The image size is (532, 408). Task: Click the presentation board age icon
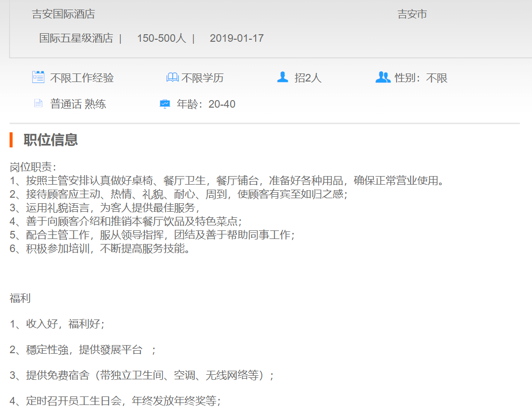click(165, 104)
